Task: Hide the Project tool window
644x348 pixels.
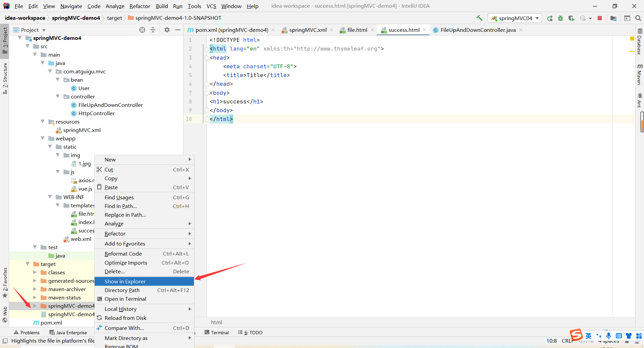Action: coord(178,30)
